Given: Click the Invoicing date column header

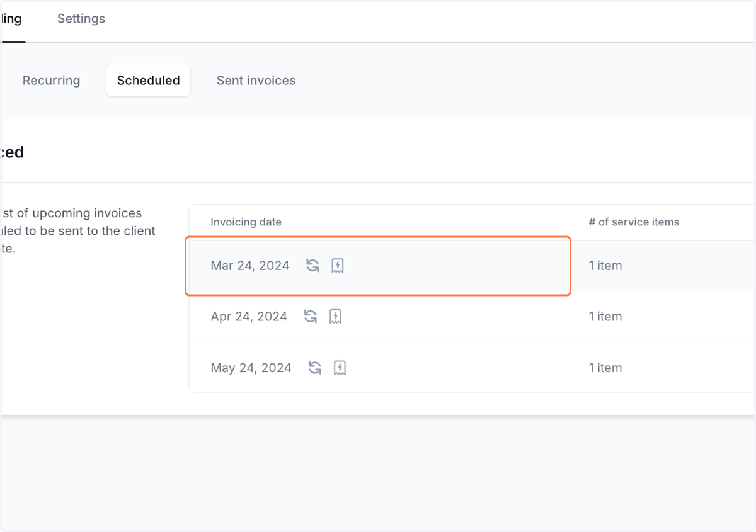Looking at the screenshot, I should (x=246, y=222).
